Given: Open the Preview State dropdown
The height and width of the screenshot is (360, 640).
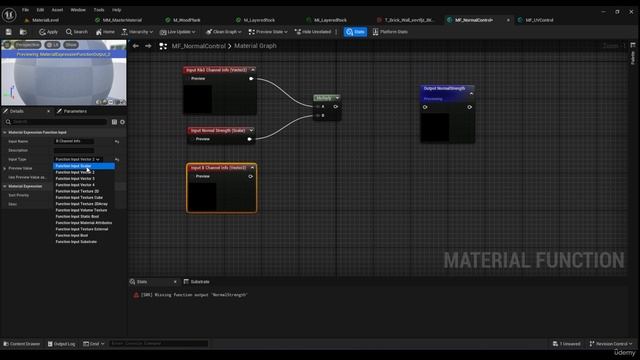Looking at the screenshot, I should [x=268, y=32].
